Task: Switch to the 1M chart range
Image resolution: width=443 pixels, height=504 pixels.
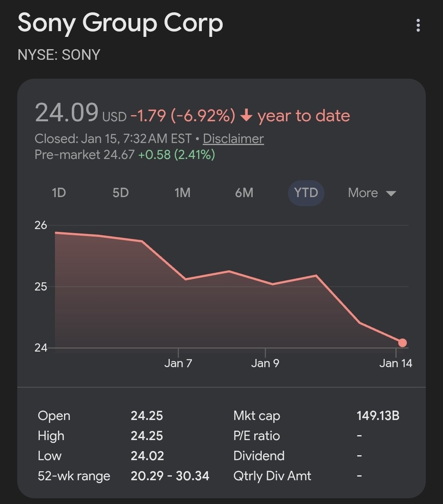Action: point(182,193)
